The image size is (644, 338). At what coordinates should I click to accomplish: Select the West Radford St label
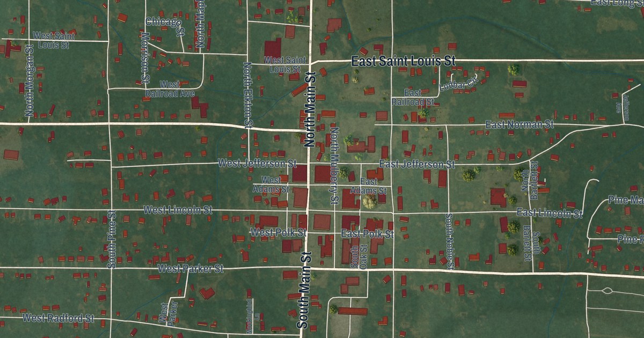click(58, 318)
